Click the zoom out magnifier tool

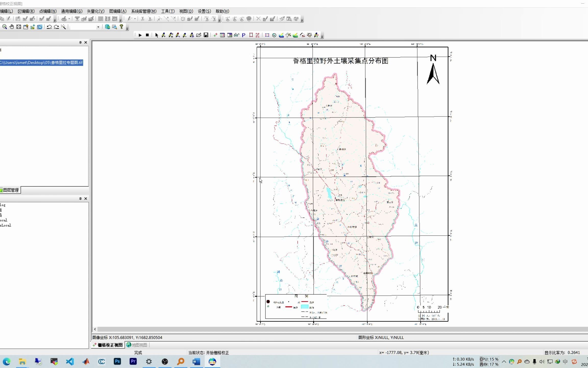pos(4,27)
